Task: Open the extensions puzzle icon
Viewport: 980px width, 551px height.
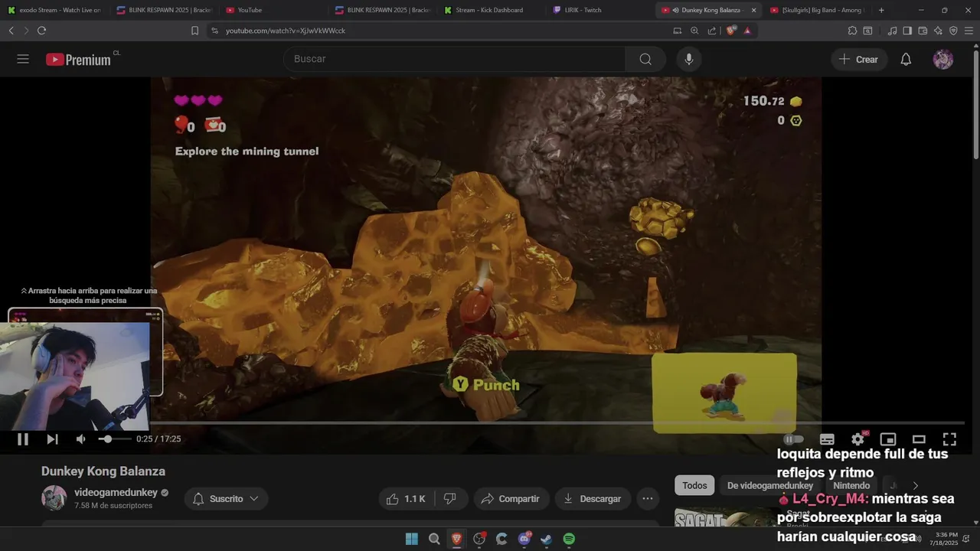Action: 852,31
